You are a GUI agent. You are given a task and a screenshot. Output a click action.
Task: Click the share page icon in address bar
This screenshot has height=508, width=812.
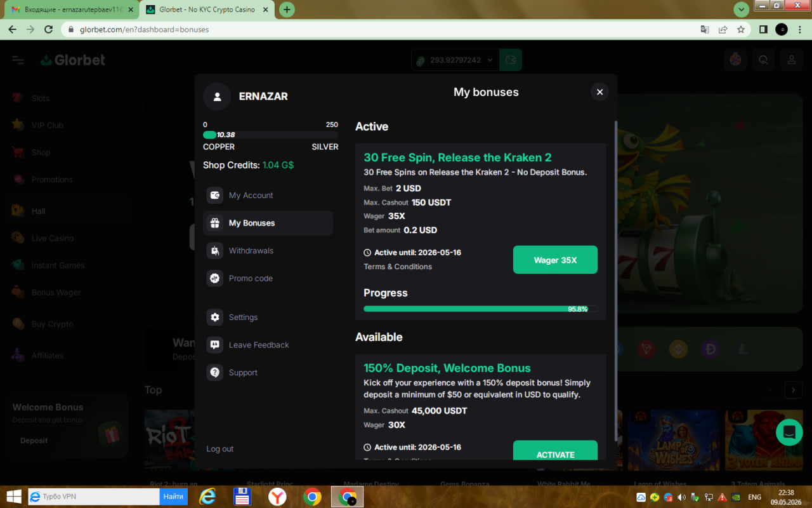(x=723, y=29)
